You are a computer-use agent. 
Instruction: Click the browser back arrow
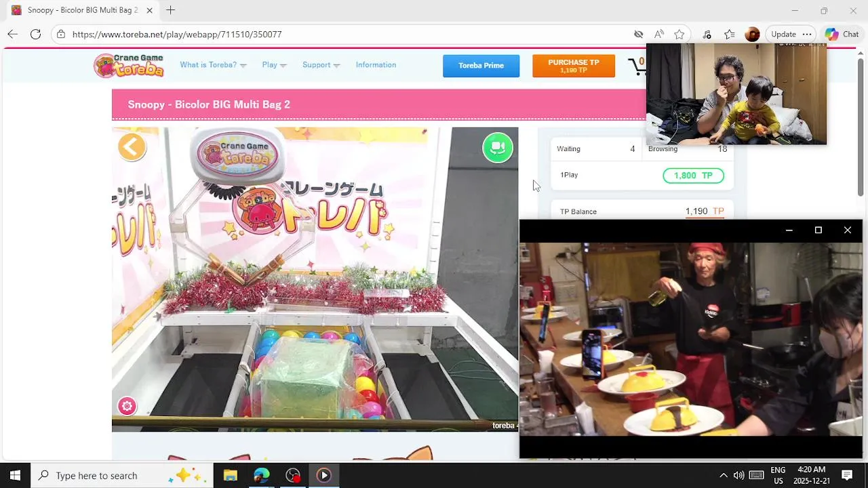pos(12,34)
